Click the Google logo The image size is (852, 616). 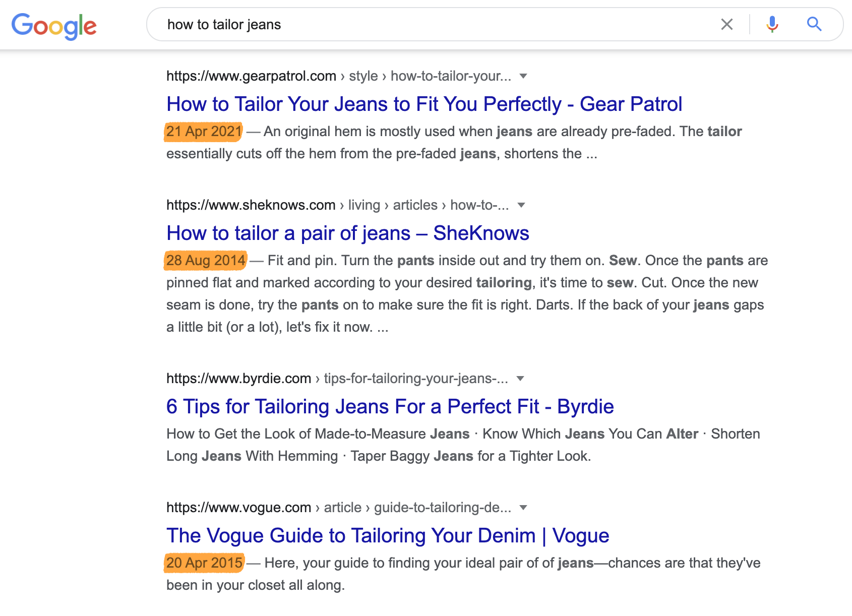pos(54,26)
